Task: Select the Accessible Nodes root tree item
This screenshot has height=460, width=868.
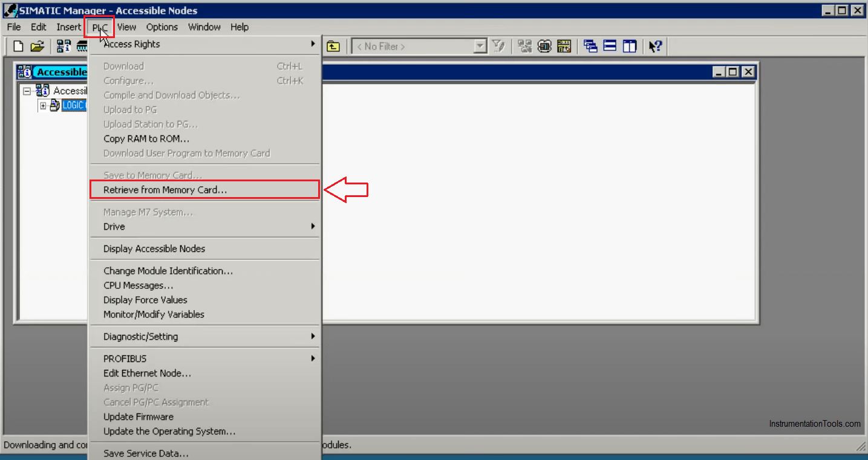Action: click(70, 91)
